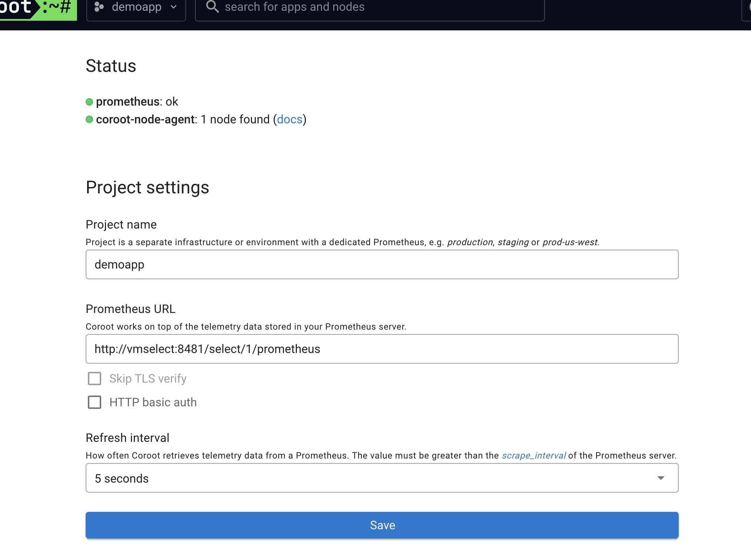
Task: Toggle the Skip TLS verify checkbox
Action: [95, 379]
